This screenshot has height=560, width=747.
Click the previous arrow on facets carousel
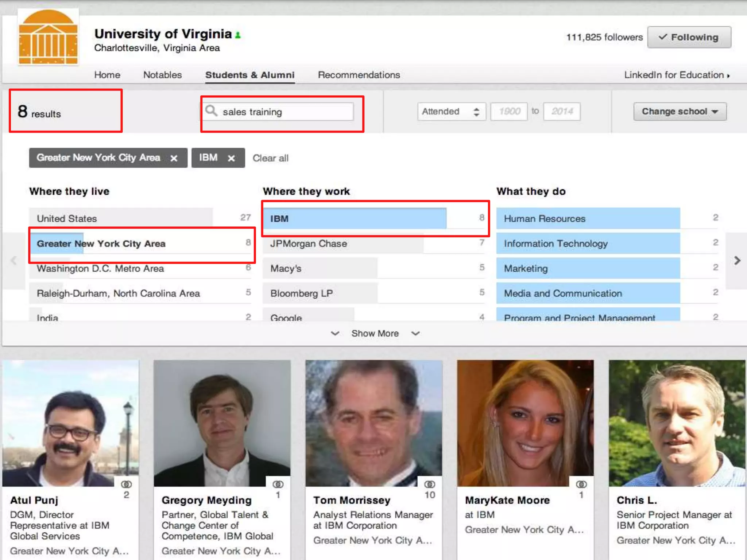click(x=14, y=260)
